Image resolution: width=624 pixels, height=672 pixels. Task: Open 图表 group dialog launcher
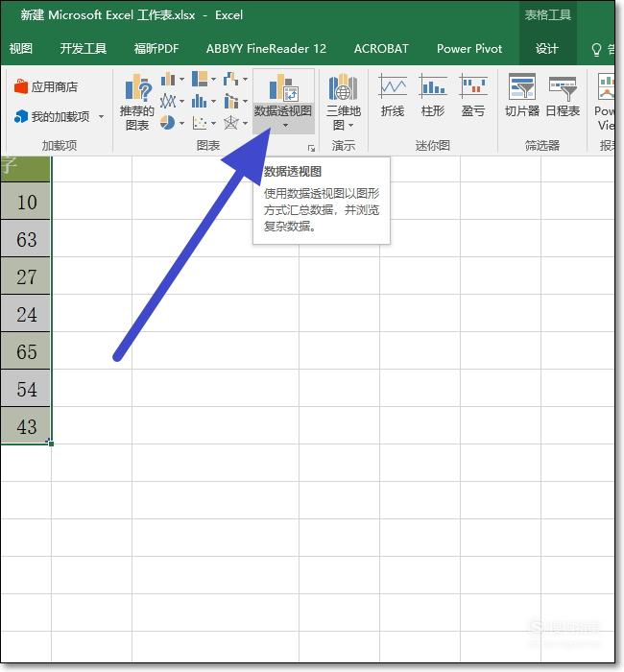point(311,148)
